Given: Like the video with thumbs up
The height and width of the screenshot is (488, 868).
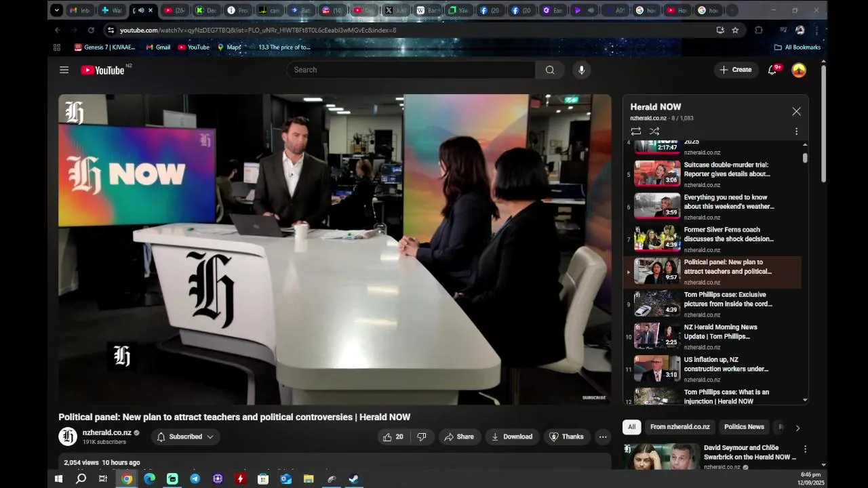Looking at the screenshot, I should point(393,437).
